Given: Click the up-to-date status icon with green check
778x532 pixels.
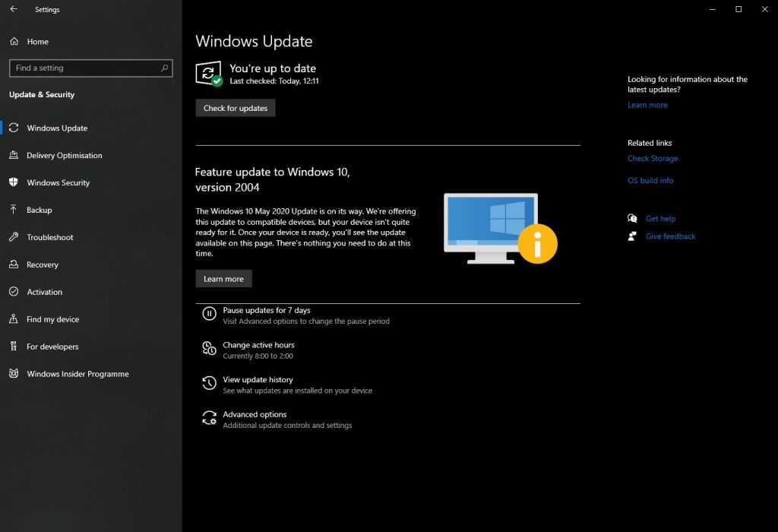Looking at the screenshot, I should pyautogui.click(x=208, y=74).
